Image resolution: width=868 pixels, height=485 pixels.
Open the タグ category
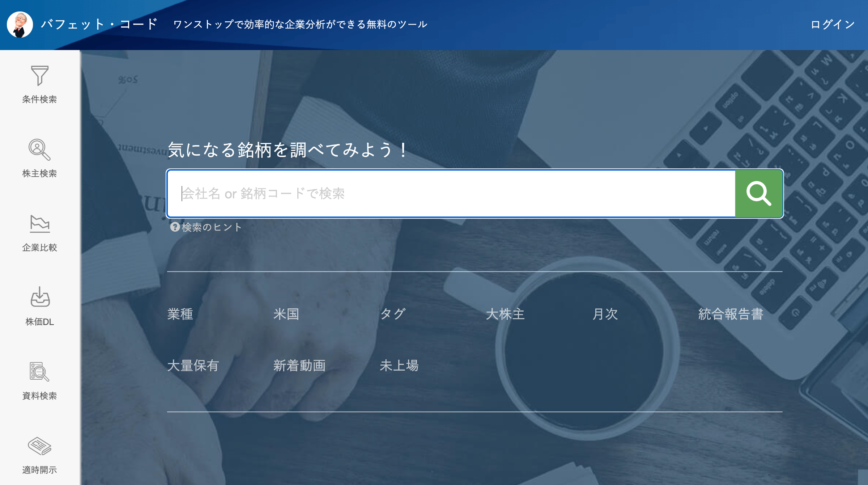click(392, 314)
